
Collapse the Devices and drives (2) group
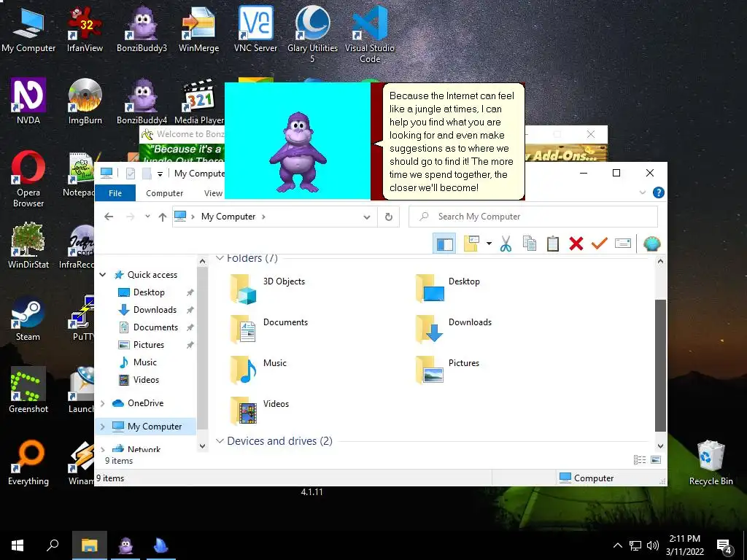tap(220, 441)
